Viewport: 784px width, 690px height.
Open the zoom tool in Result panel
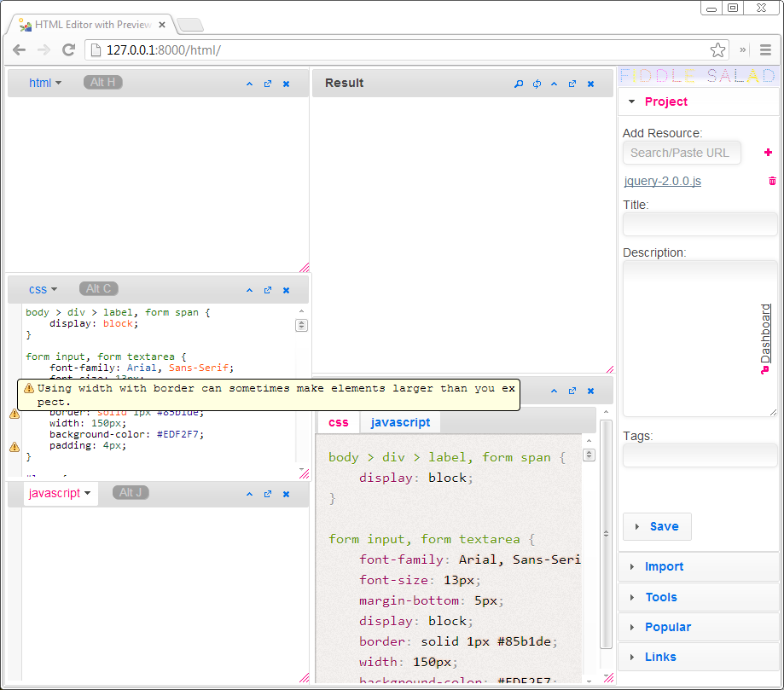click(519, 84)
